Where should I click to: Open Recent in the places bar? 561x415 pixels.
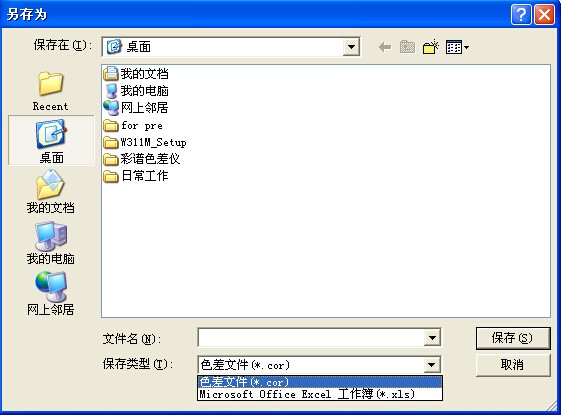point(50,91)
